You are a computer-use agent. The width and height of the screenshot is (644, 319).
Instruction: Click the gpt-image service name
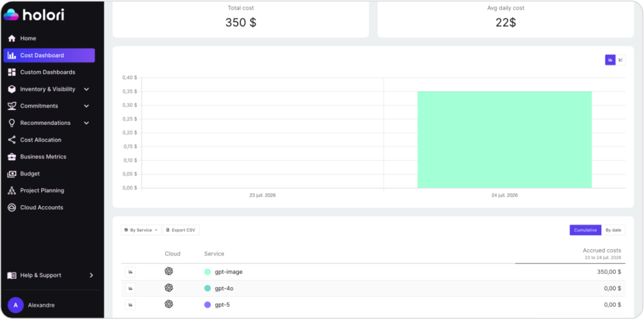[x=228, y=272]
